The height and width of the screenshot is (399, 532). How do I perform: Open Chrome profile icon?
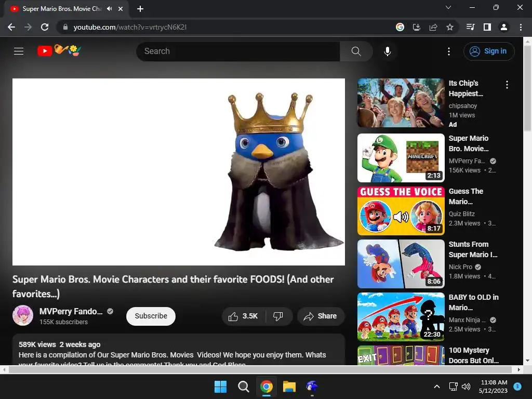pyautogui.click(x=504, y=27)
